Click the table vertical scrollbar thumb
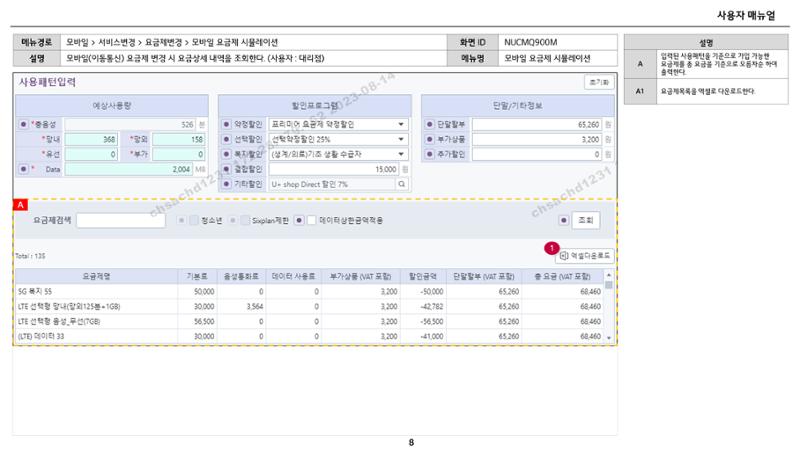This screenshot has width=800, height=450. click(609, 285)
